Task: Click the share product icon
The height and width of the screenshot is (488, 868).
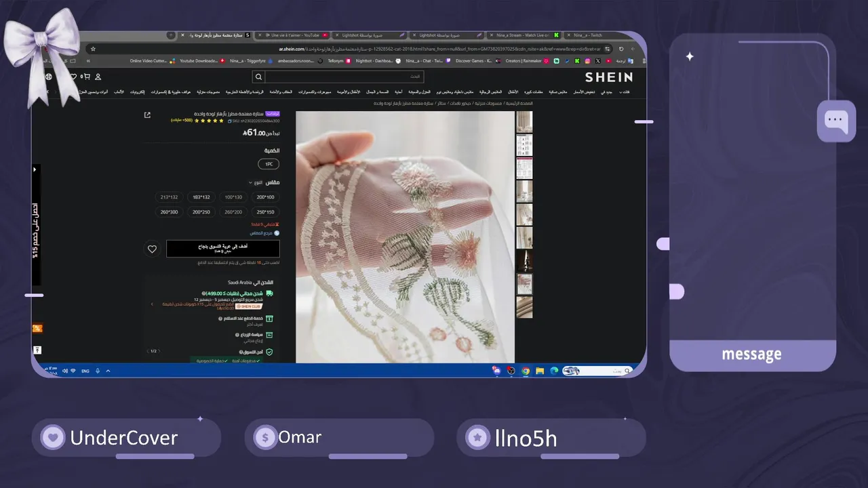Action: point(147,115)
